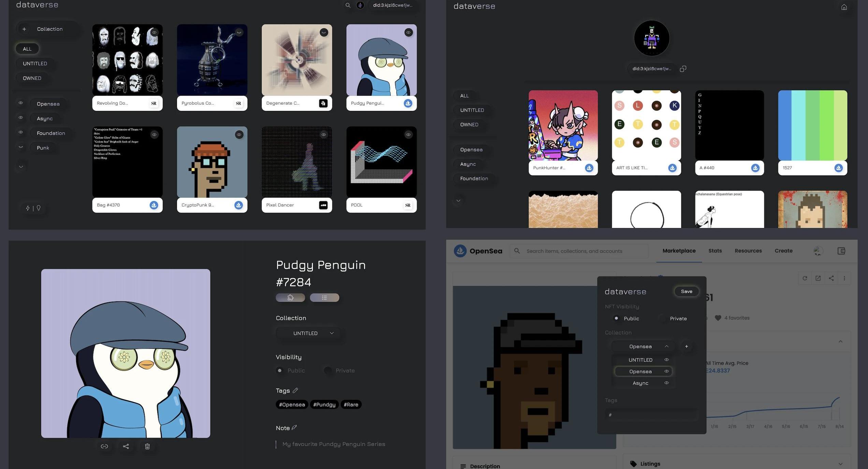Toggle visibility eye beside Opensea collection

(21, 103)
